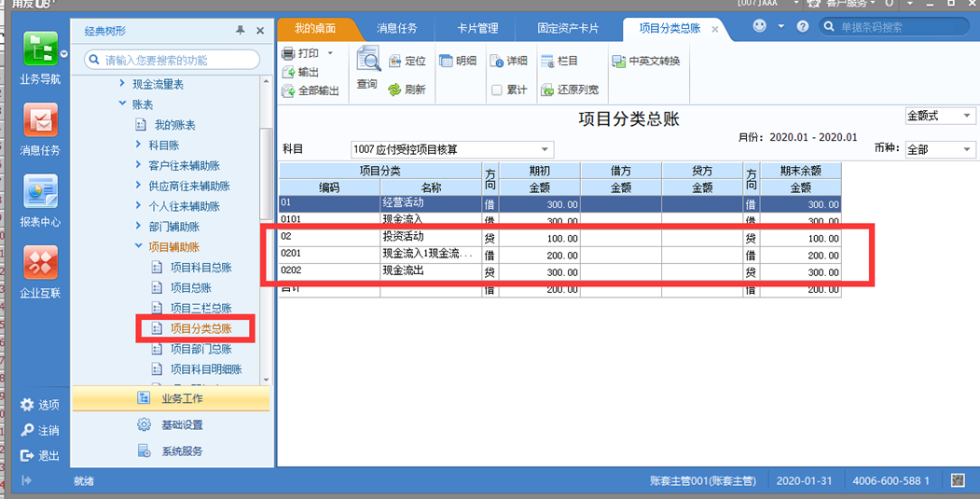Click the 还原列宽 restore width icon

(x=547, y=90)
